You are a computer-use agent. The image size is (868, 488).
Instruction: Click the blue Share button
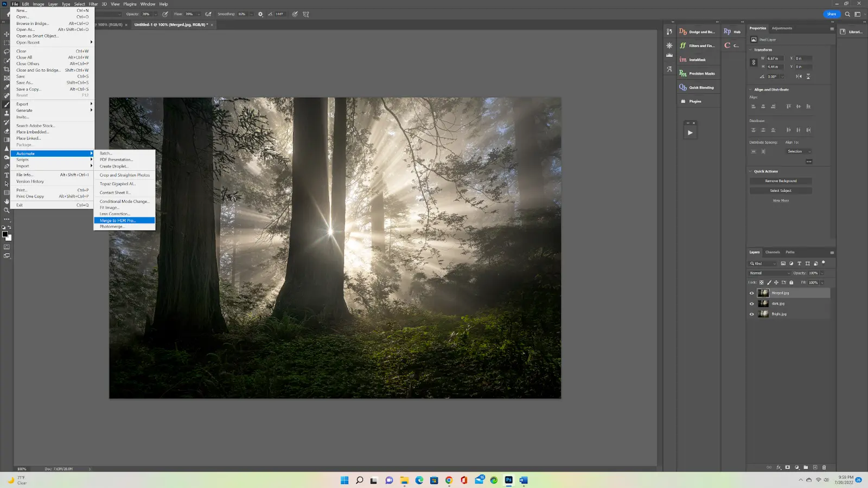click(831, 14)
